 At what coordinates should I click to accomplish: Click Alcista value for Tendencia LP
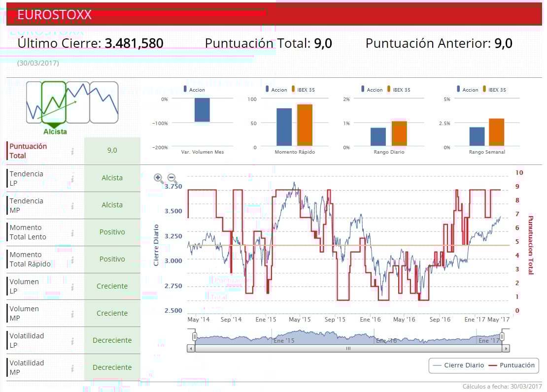[x=112, y=178]
